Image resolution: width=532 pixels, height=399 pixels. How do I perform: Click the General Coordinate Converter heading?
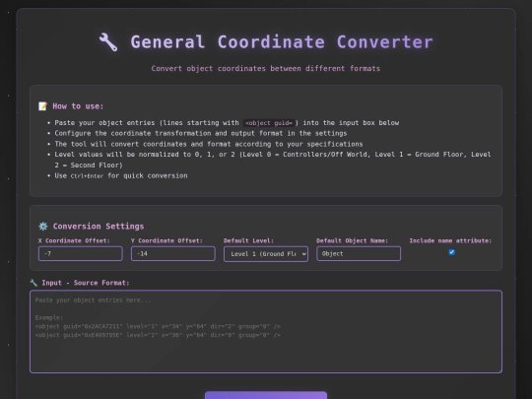pos(282,42)
